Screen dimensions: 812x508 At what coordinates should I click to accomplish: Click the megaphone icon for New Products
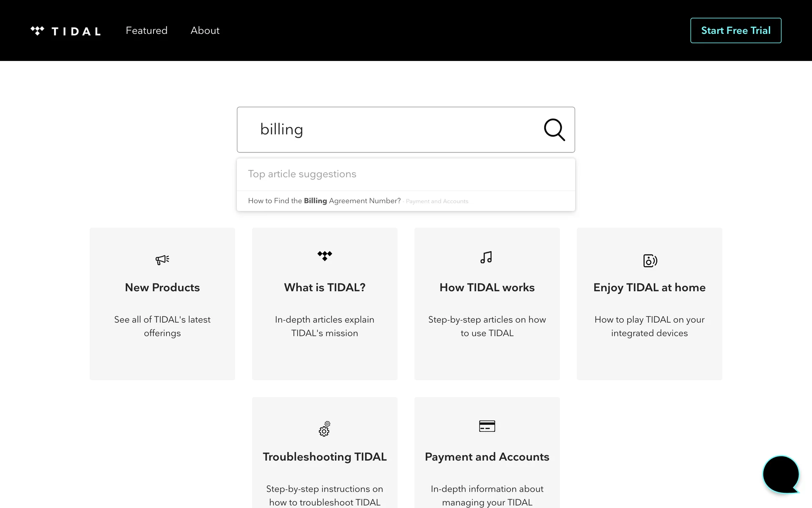pyautogui.click(x=162, y=260)
